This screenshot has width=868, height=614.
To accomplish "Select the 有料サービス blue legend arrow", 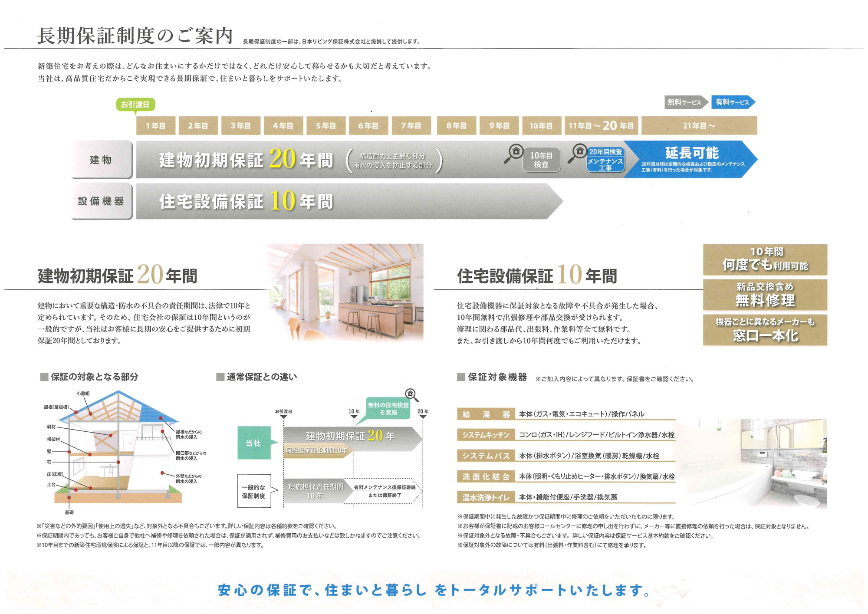I will click(733, 102).
